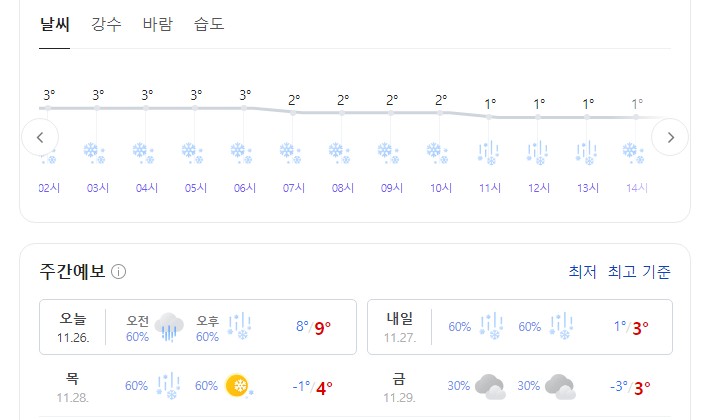Select the 습도 (humidity) tab
Viewport: 723px width, 420px height.
coord(209,24)
